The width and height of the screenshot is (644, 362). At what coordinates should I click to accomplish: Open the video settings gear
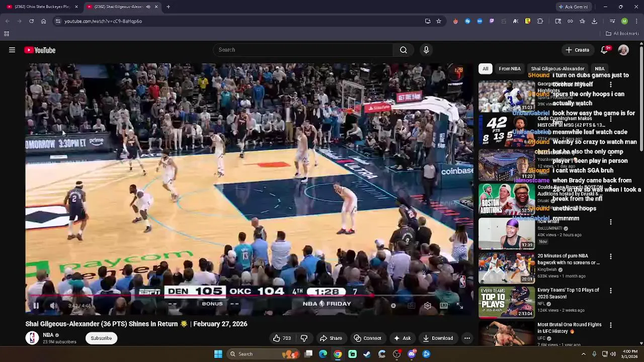[x=427, y=306]
